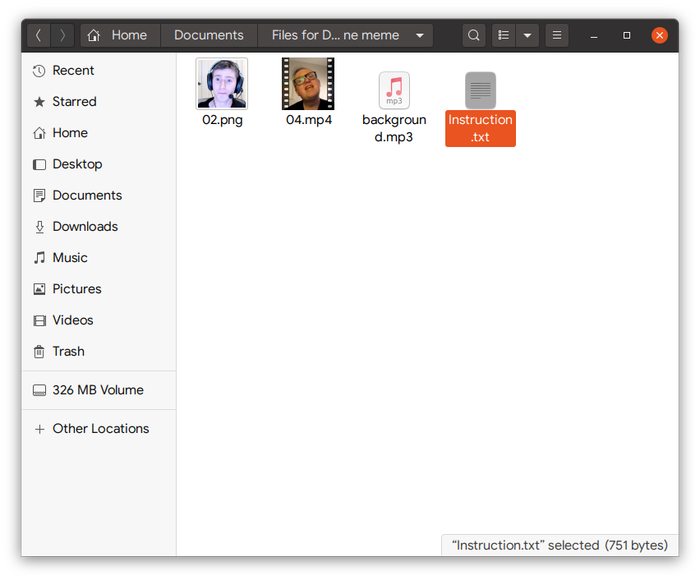Screen dimensions: 700x580
Task: Go back with the left arrow button
Action: coord(39,35)
